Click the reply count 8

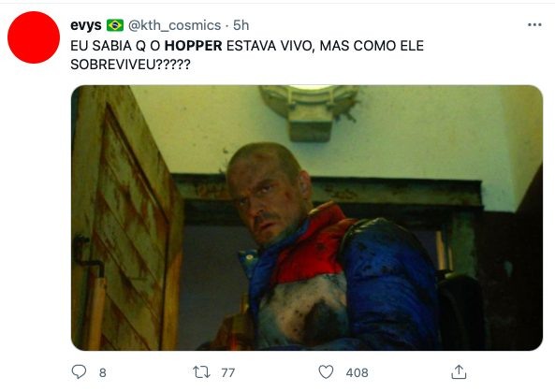click(103, 372)
